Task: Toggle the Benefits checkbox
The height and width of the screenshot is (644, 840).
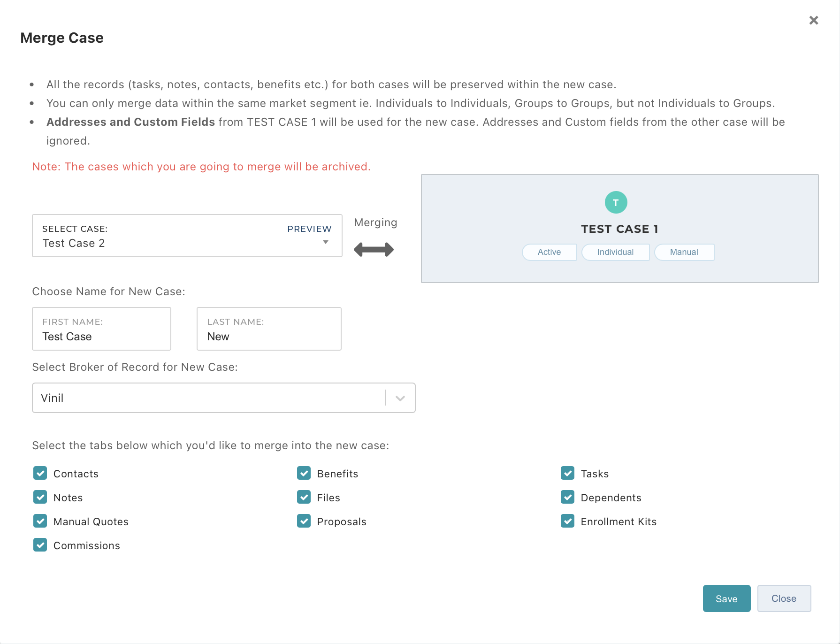Action: pos(304,473)
